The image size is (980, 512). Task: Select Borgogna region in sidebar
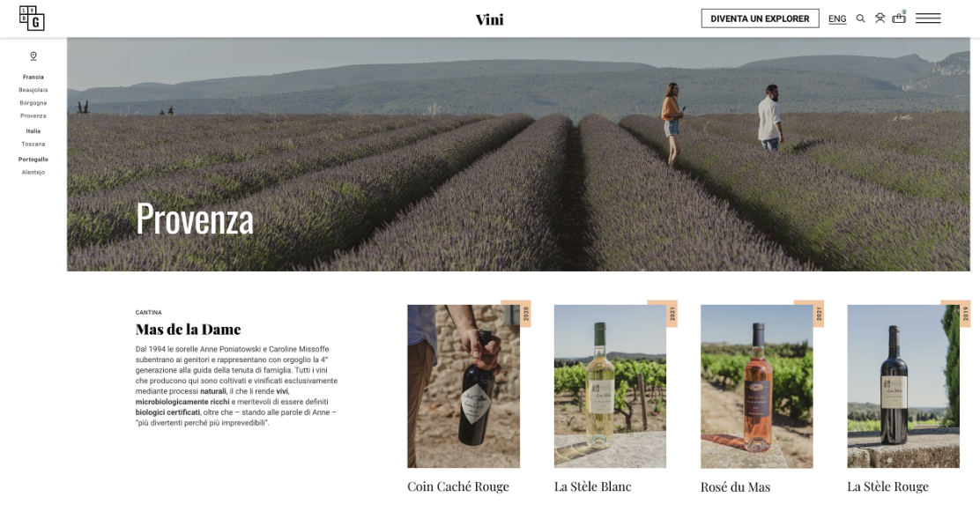point(33,102)
